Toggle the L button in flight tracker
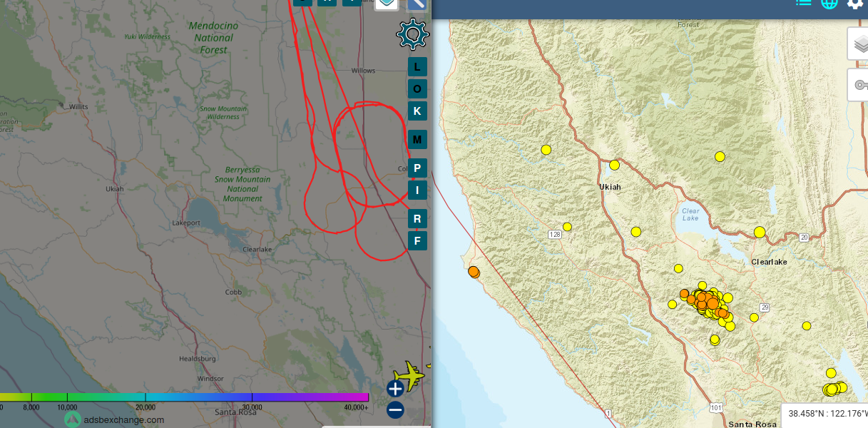The width and height of the screenshot is (868, 428). [x=417, y=67]
